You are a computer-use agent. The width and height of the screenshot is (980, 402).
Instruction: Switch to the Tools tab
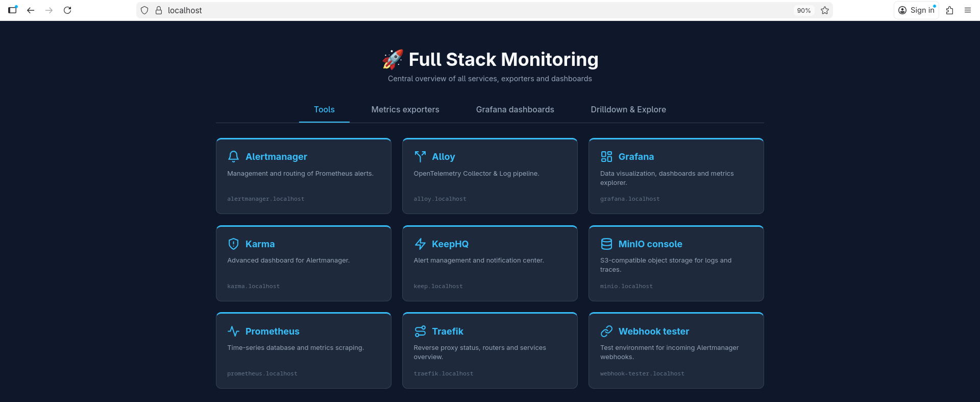pos(324,110)
